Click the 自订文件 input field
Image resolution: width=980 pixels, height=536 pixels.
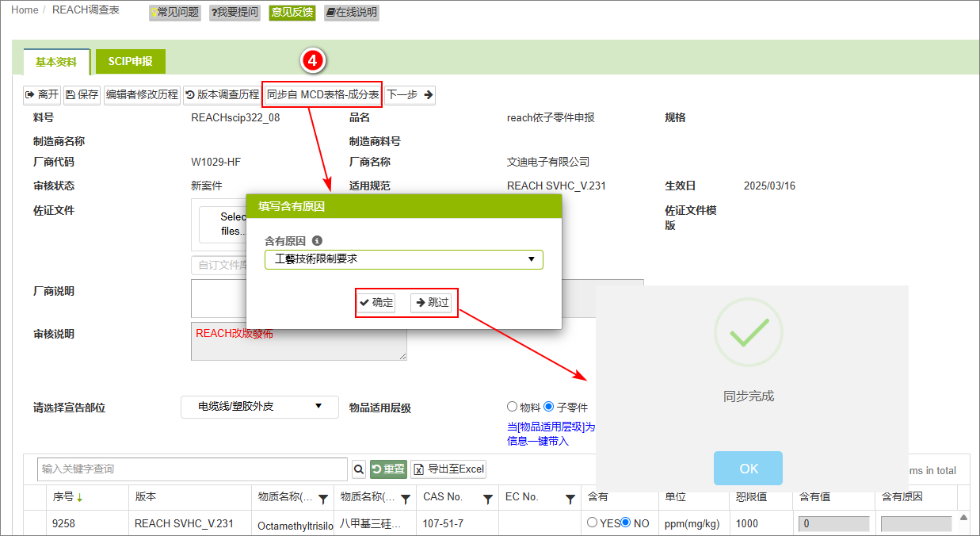point(219,265)
